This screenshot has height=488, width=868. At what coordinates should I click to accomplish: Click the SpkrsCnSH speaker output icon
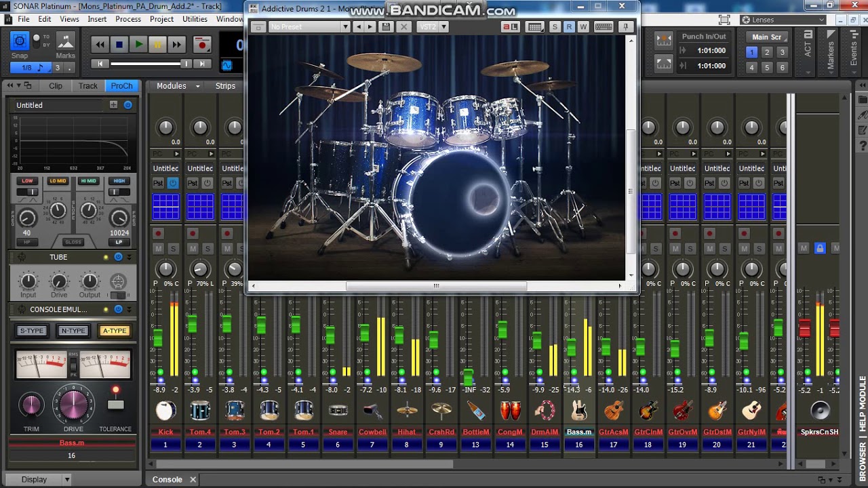click(x=820, y=410)
